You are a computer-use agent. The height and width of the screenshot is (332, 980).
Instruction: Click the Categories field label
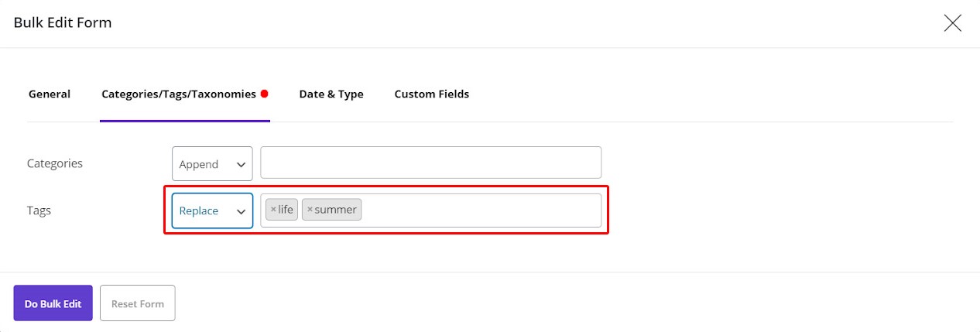click(x=55, y=163)
